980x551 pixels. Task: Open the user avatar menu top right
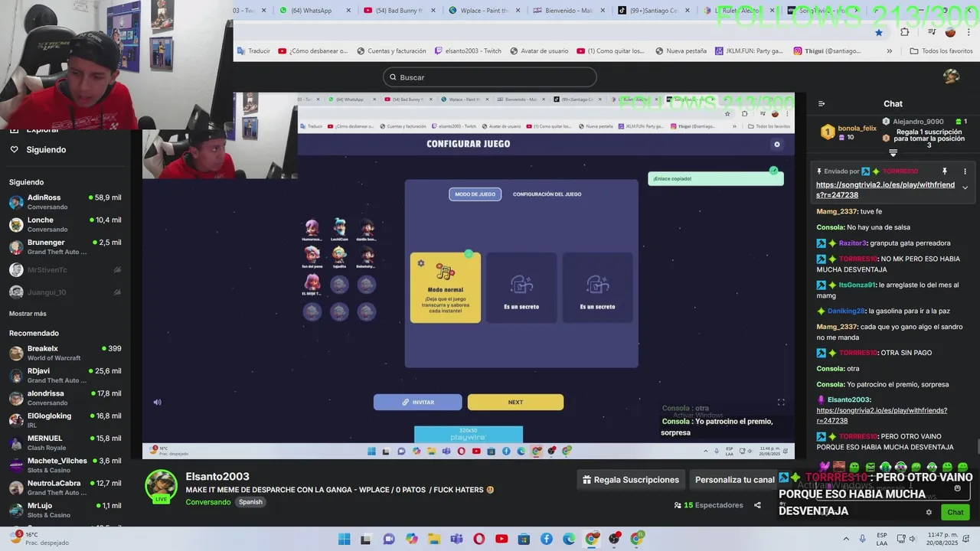click(x=952, y=77)
